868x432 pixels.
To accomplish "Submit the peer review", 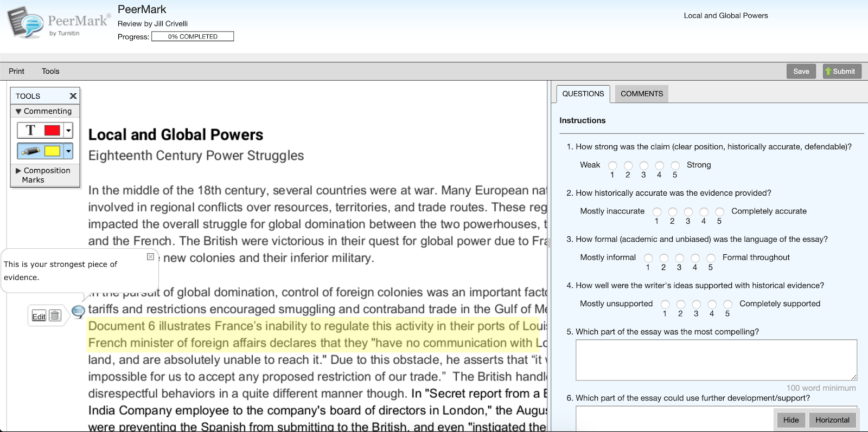I will pyautogui.click(x=842, y=71).
